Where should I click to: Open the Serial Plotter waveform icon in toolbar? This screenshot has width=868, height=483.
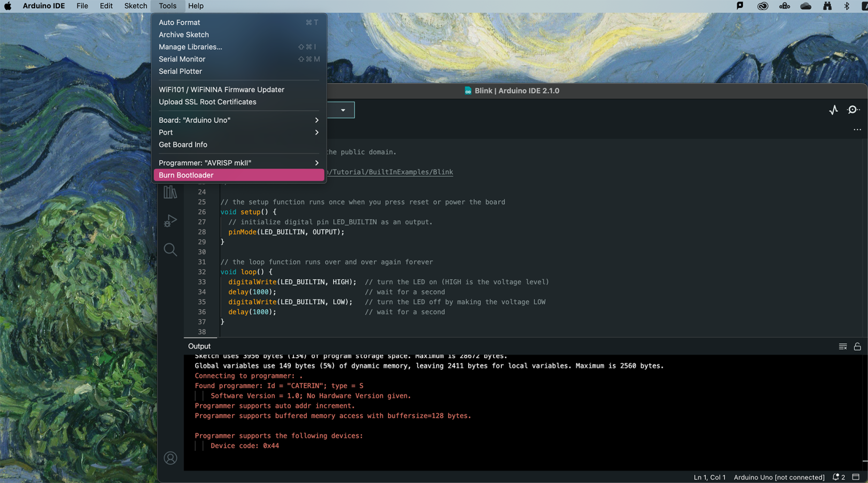833,110
